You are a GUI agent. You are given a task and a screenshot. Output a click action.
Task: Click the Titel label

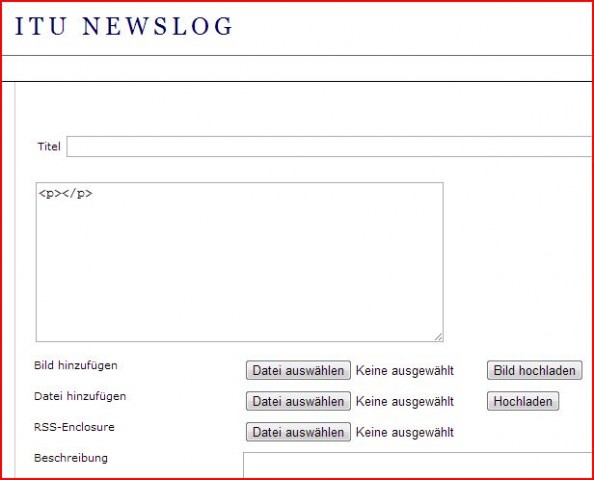(49, 146)
